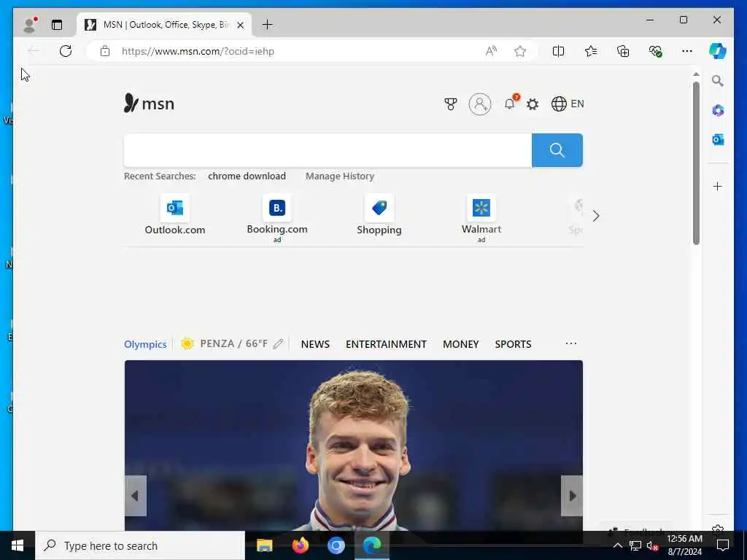Open Outlook in the Edge sidebar
This screenshot has width=747, height=560.
[x=718, y=139]
